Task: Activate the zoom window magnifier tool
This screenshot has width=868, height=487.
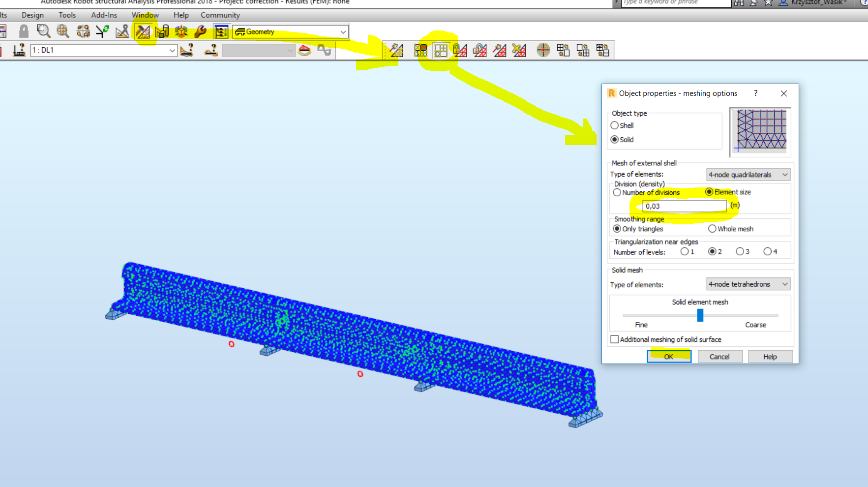Action: 43,32
